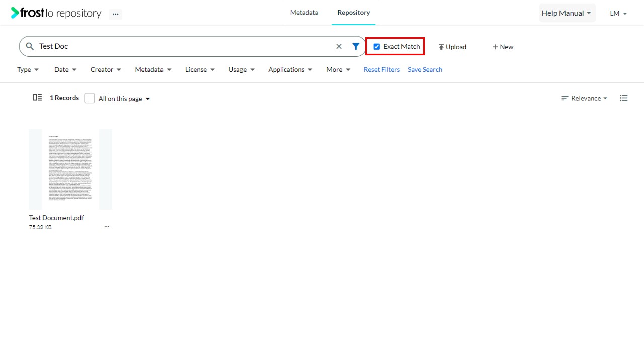Expand the Type filter dropdown
Image resolution: width=644 pixels, height=362 pixels.
tap(28, 70)
